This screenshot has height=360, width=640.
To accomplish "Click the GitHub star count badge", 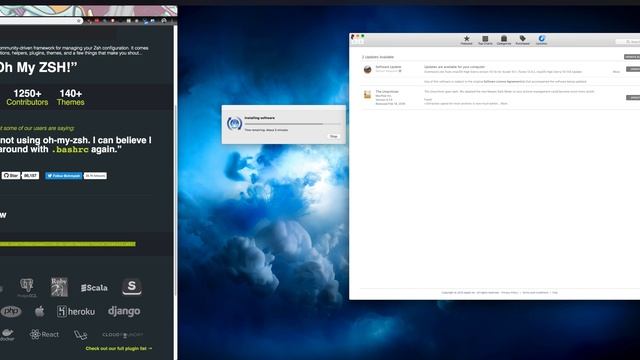I will 30,176.
